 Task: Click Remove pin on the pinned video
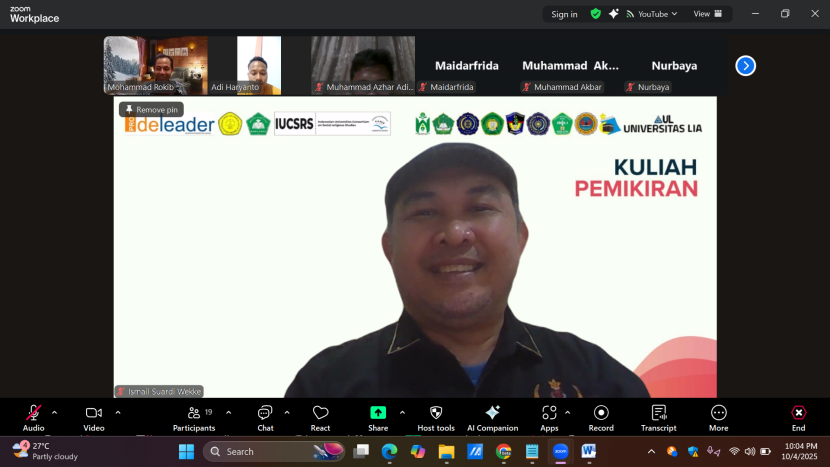pyautogui.click(x=151, y=110)
